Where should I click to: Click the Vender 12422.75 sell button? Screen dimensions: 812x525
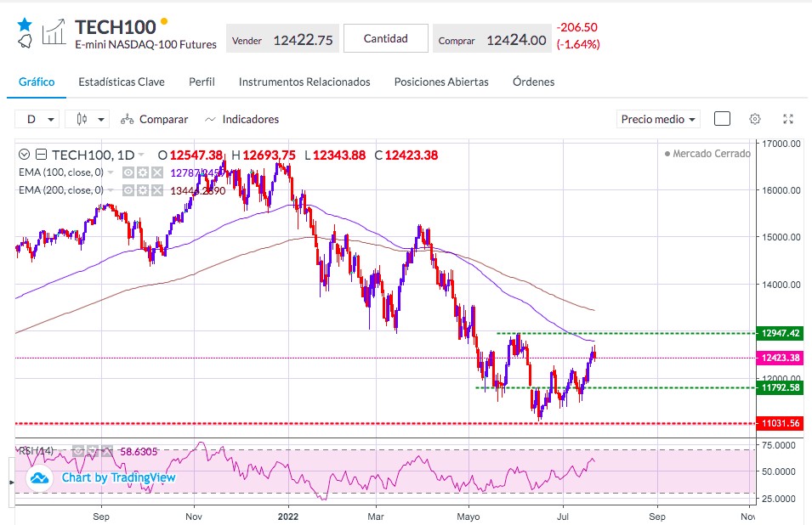pyautogui.click(x=283, y=38)
